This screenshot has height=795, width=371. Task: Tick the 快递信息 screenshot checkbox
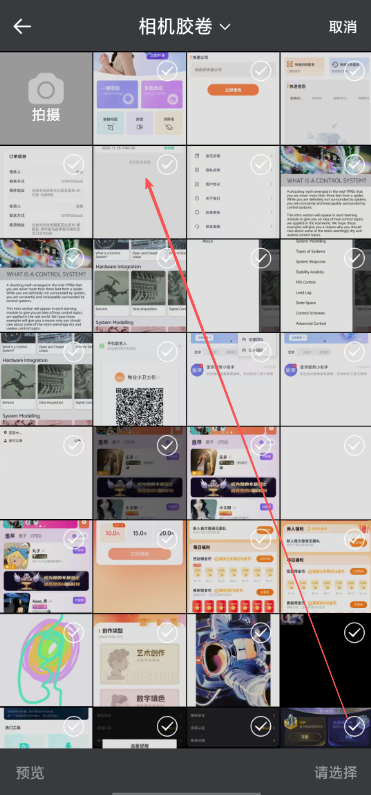[x=354, y=71]
